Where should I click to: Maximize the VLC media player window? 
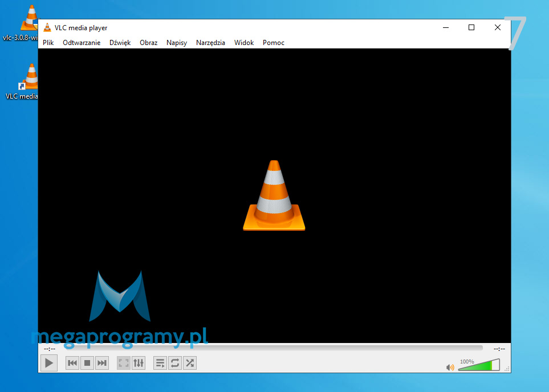tap(471, 28)
